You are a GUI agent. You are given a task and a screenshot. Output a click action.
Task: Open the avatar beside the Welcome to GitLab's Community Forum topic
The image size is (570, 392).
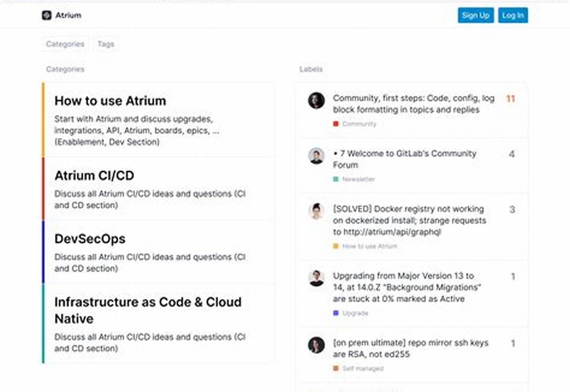click(316, 156)
